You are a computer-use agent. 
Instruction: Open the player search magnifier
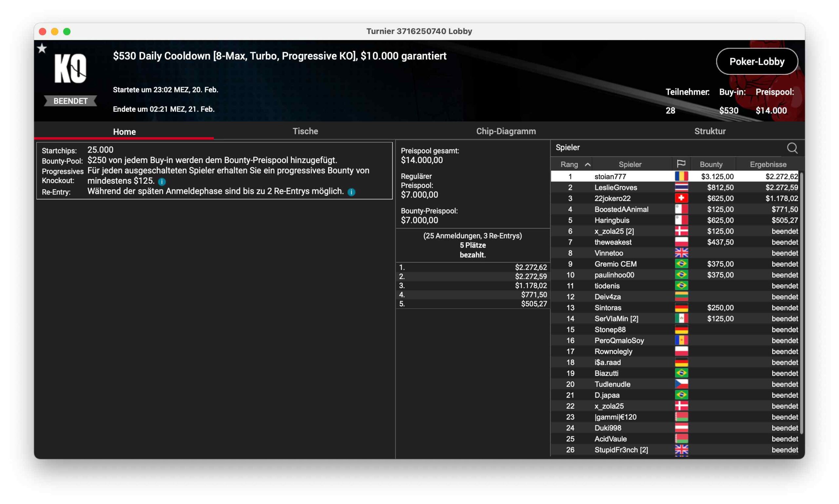tap(792, 148)
